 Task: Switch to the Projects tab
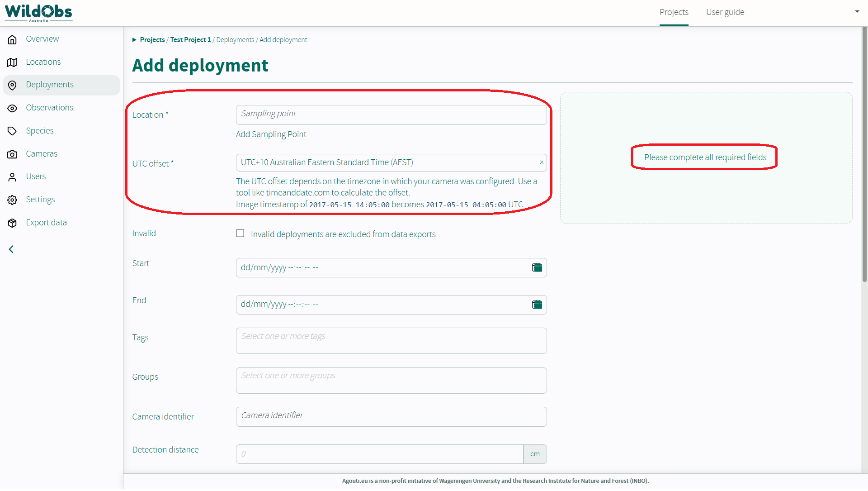(x=674, y=12)
